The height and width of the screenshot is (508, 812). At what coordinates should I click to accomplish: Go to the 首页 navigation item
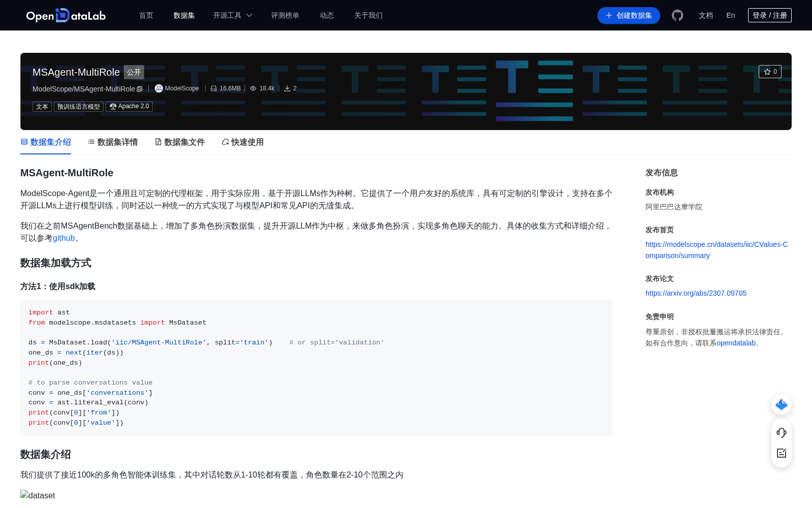[x=146, y=15]
